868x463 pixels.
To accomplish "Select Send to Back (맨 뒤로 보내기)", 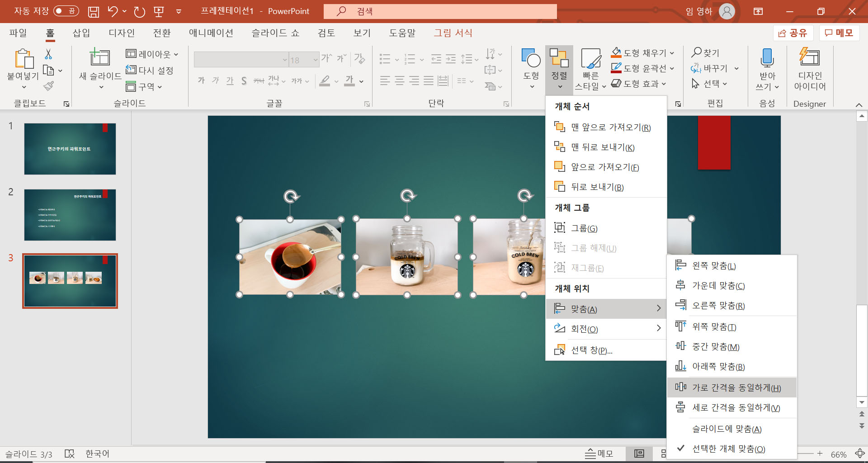I will (x=606, y=147).
